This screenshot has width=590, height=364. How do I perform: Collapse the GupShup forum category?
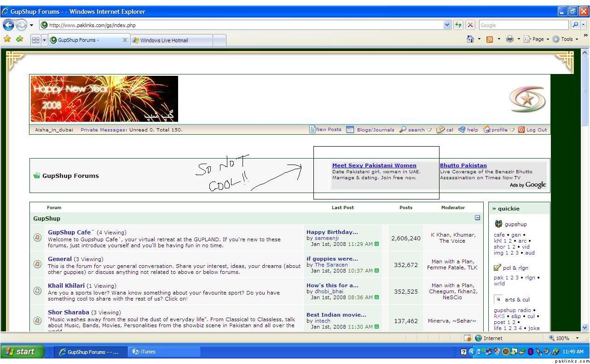click(477, 218)
